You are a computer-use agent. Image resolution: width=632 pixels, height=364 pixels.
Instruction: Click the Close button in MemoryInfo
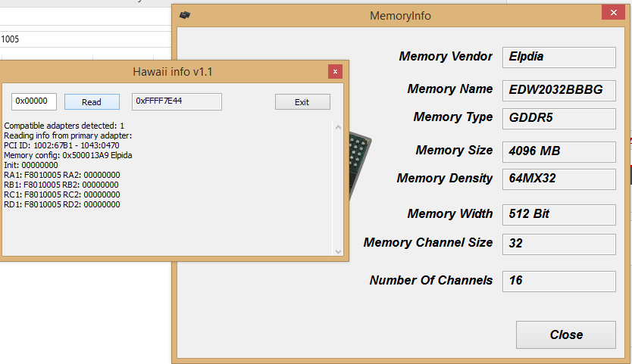(566, 334)
